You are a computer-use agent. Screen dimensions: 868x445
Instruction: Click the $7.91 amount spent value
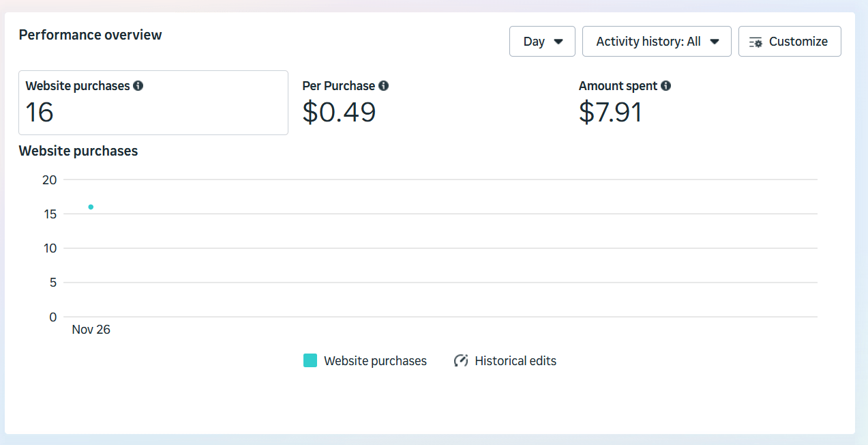pos(610,112)
